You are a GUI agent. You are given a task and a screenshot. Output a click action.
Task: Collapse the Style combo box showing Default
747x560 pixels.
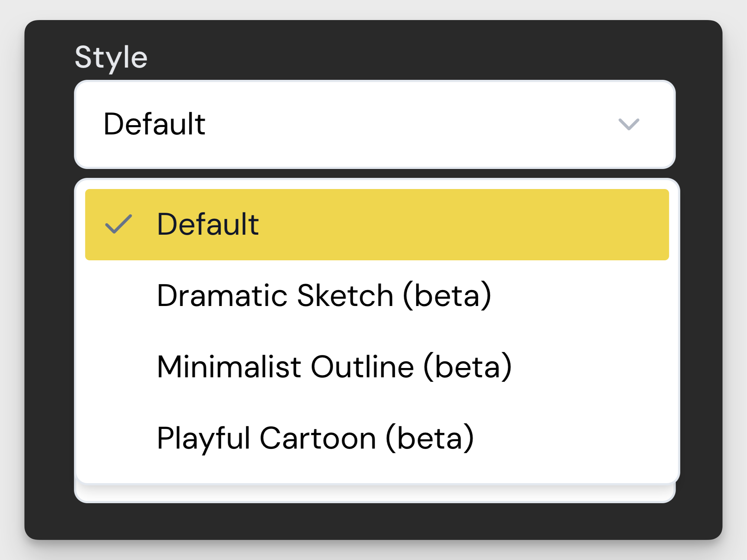click(x=374, y=124)
